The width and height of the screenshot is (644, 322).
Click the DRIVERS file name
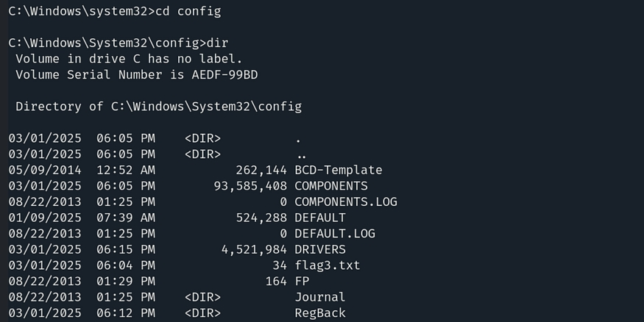(320, 249)
